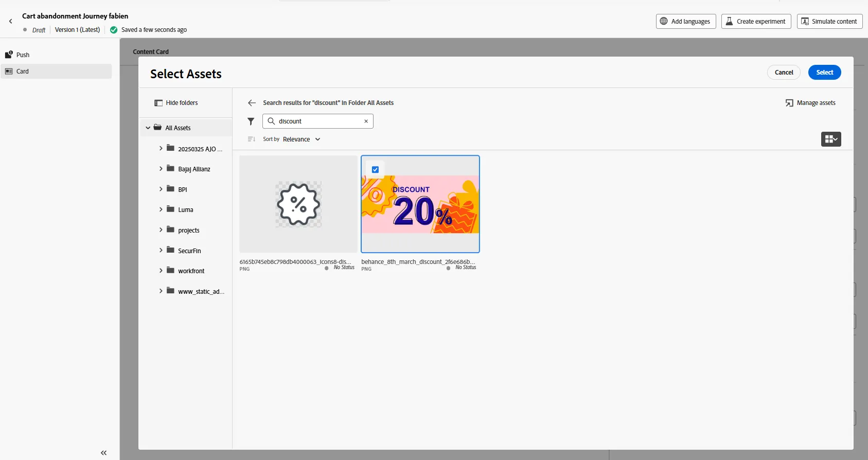This screenshot has height=460, width=868.
Task: Expand the 20250325 AJO folder
Action: coord(161,148)
